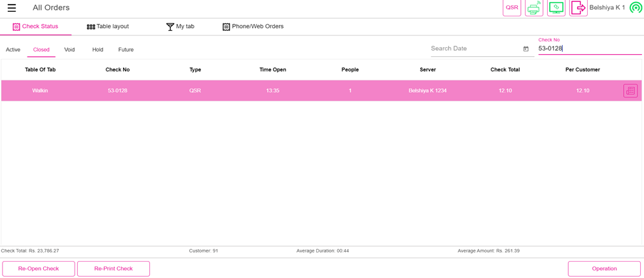
Task: Select the Check Status tab
Action: 35,27
